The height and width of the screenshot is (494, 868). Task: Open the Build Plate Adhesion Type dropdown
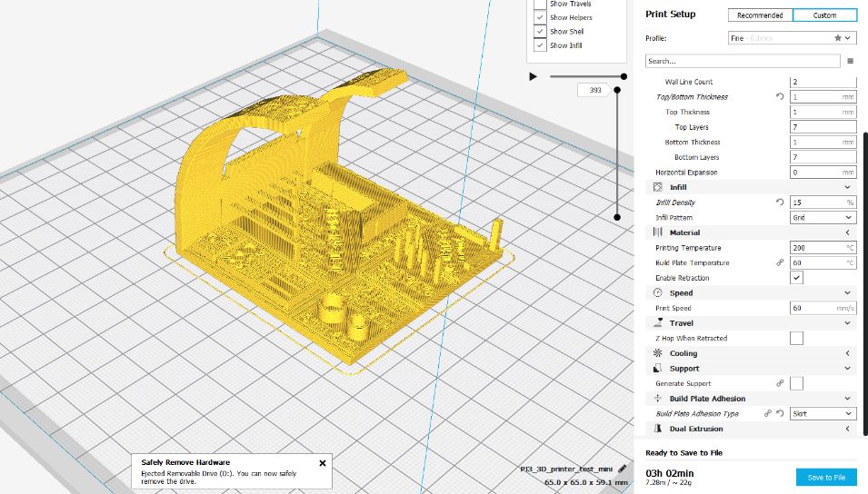coord(823,413)
